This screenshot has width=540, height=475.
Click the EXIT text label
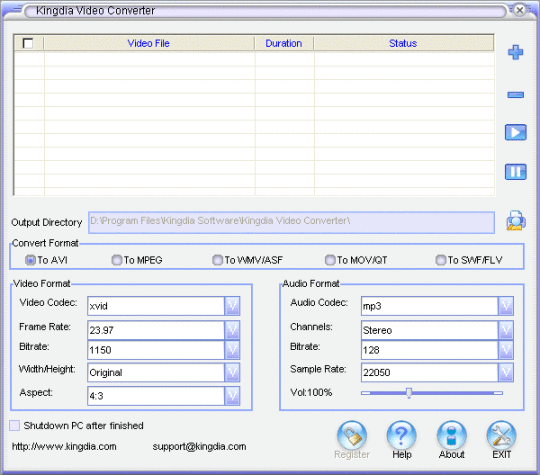point(501,455)
